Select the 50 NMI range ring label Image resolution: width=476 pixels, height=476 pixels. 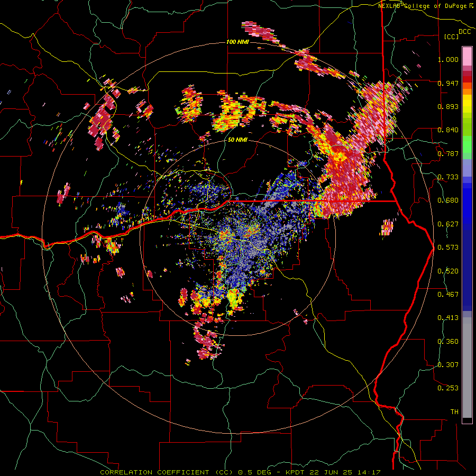237,140
